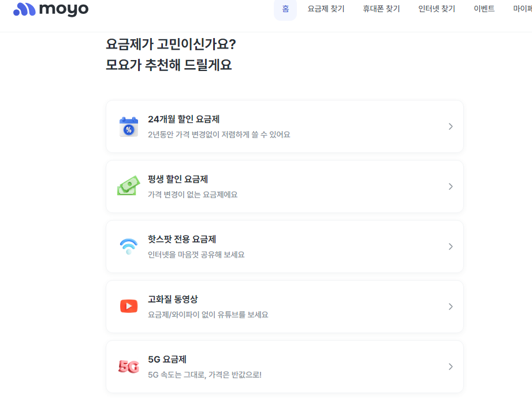Click the Wi-Fi hotspot icon on 핫스팟 전용 요금제
Viewport: 532px width, 403px height.
click(x=129, y=246)
